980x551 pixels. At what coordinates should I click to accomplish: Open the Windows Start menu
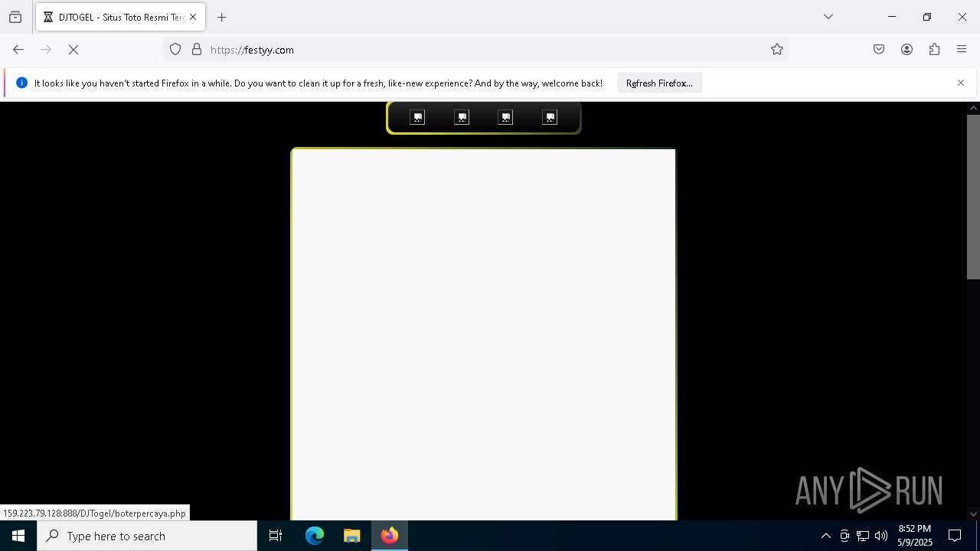[x=18, y=536]
